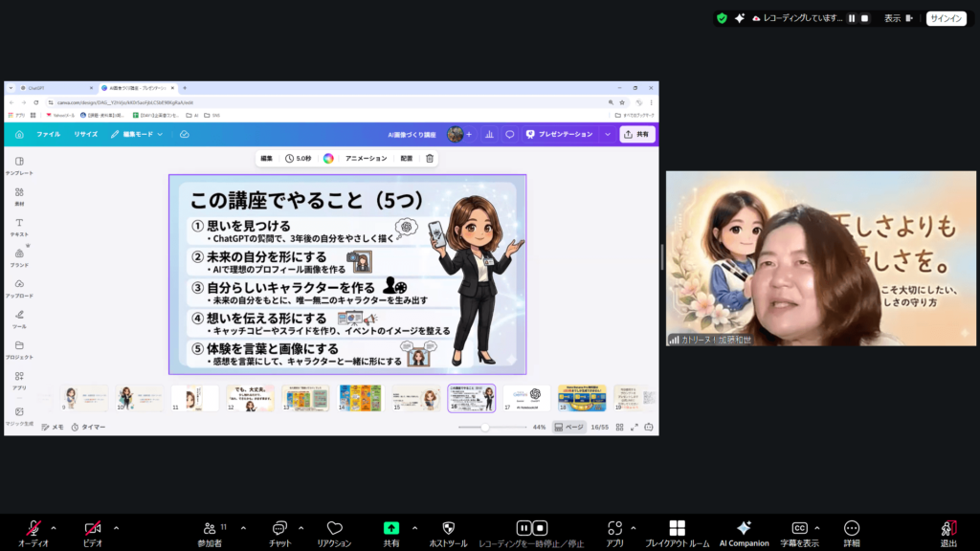
Task: Open the Canva Elements (素材) sidebar icon
Action: [x=19, y=192]
